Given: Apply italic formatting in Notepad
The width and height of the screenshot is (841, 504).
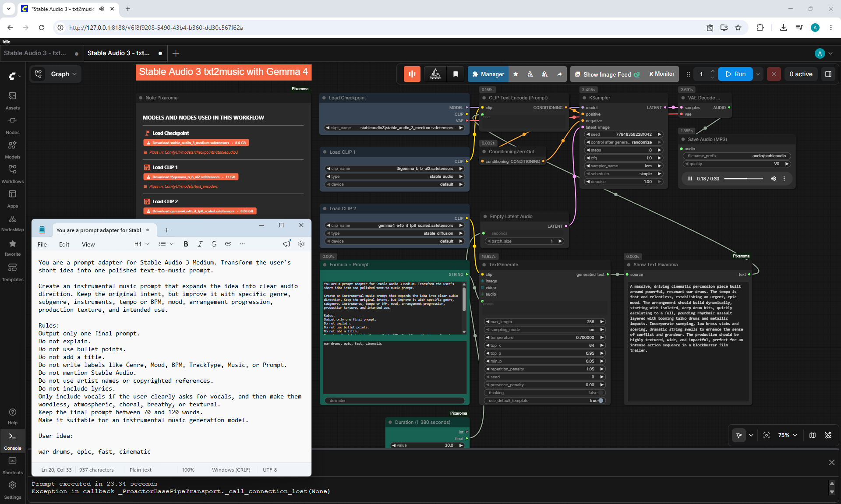Looking at the screenshot, I should [x=200, y=244].
